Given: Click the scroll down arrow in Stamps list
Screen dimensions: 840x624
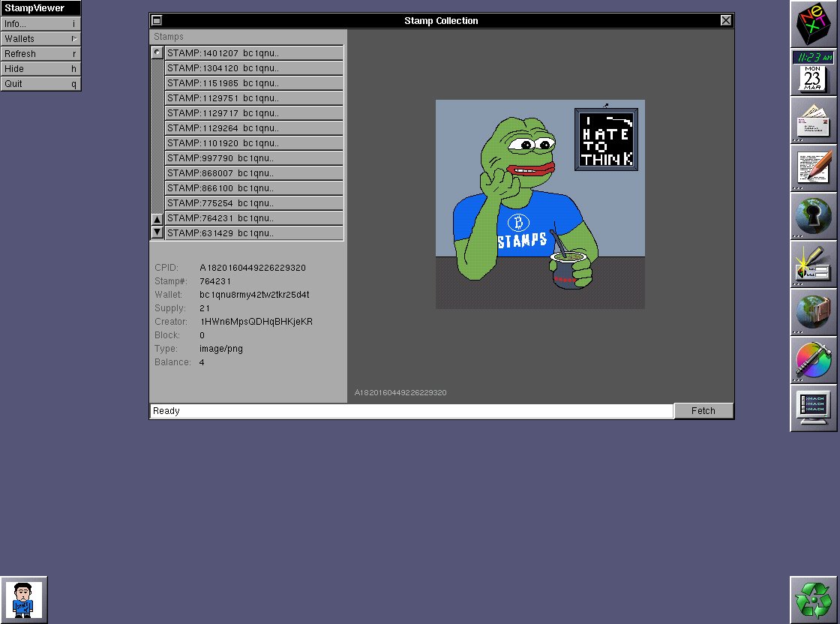Looking at the screenshot, I should [x=157, y=232].
